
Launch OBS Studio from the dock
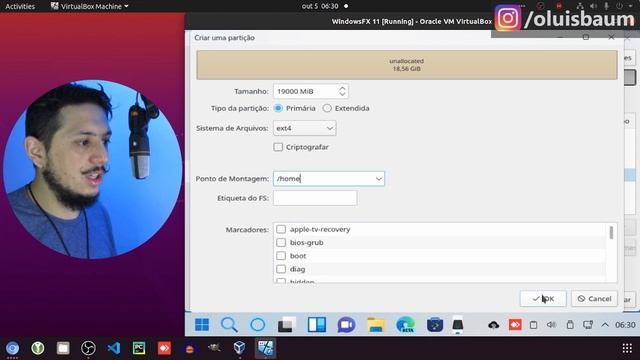tap(88, 348)
